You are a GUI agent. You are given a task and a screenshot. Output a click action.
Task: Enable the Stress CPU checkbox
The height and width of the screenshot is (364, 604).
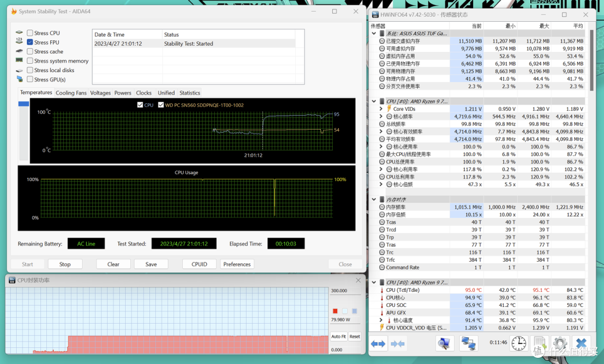click(x=30, y=33)
